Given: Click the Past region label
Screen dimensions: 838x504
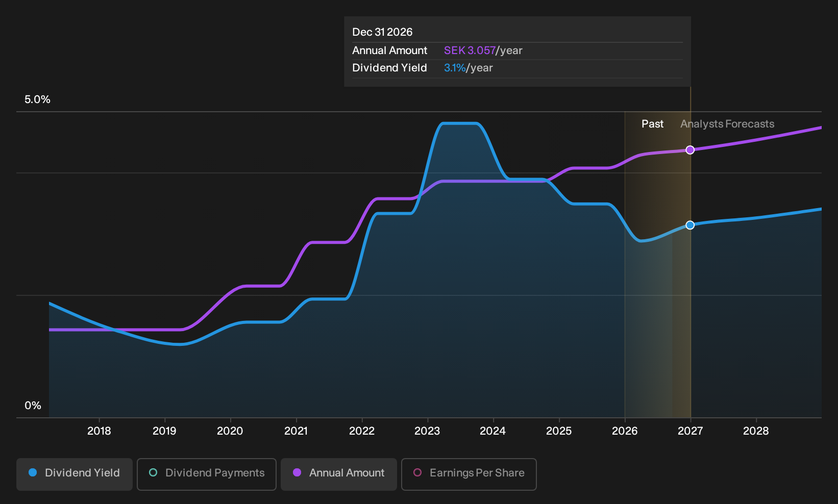Looking at the screenshot, I should [652, 124].
